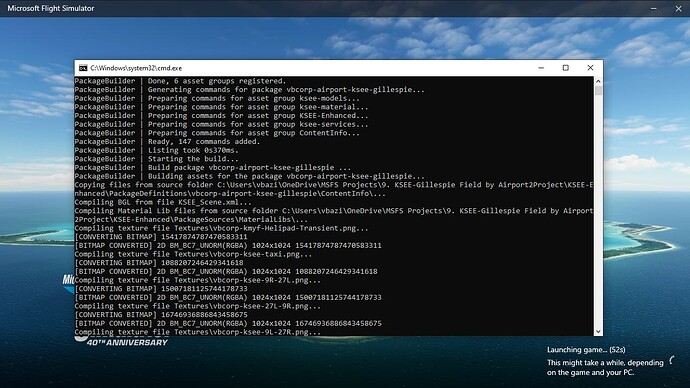Image resolution: width=690 pixels, height=388 pixels.
Task: Click '[CONVERTING BITMAP] 15417874787470583311' line
Action: coord(161,237)
